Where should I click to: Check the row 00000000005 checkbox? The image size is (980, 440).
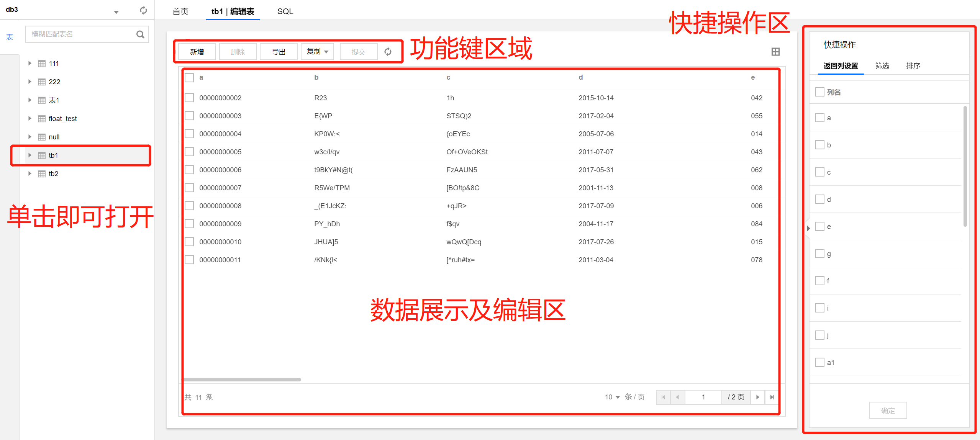point(189,152)
